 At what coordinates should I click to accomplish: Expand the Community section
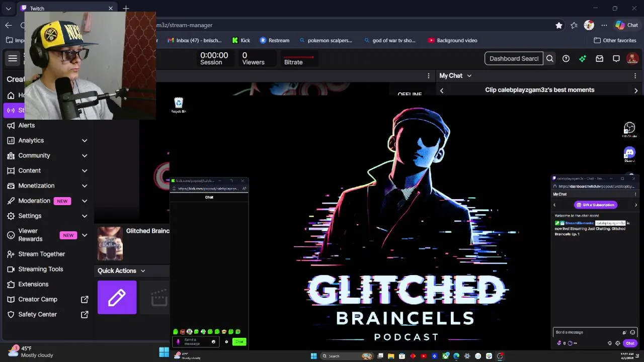point(85,155)
